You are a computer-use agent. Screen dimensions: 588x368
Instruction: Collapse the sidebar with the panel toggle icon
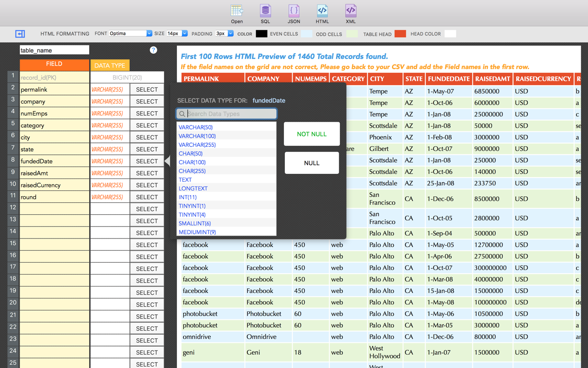coord(20,34)
